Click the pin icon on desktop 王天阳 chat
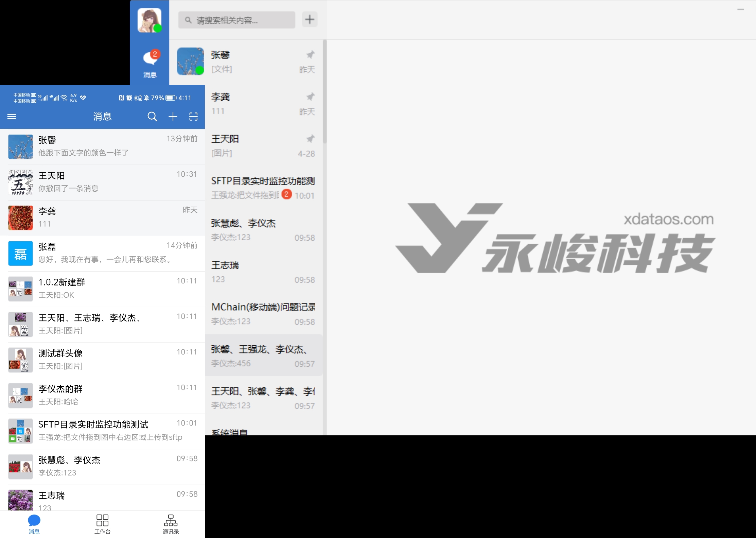The height and width of the screenshot is (538, 756). (310, 139)
